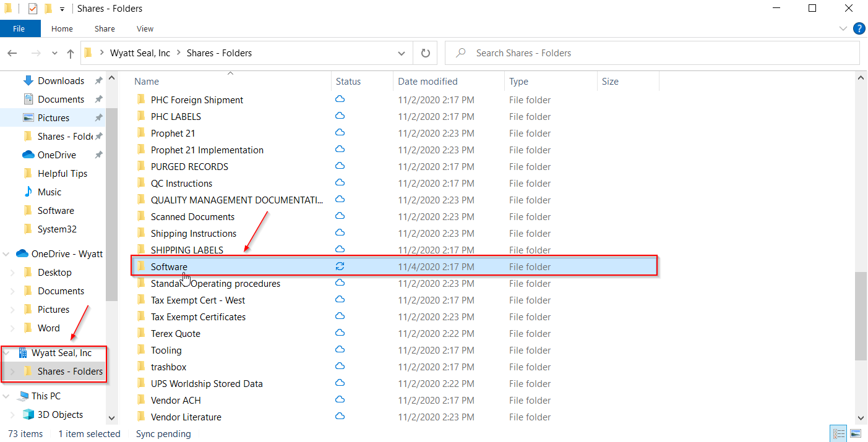This screenshot has width=868, height=442.
Task: Switch to Large icons view in status bar
Action: [856, 433]
